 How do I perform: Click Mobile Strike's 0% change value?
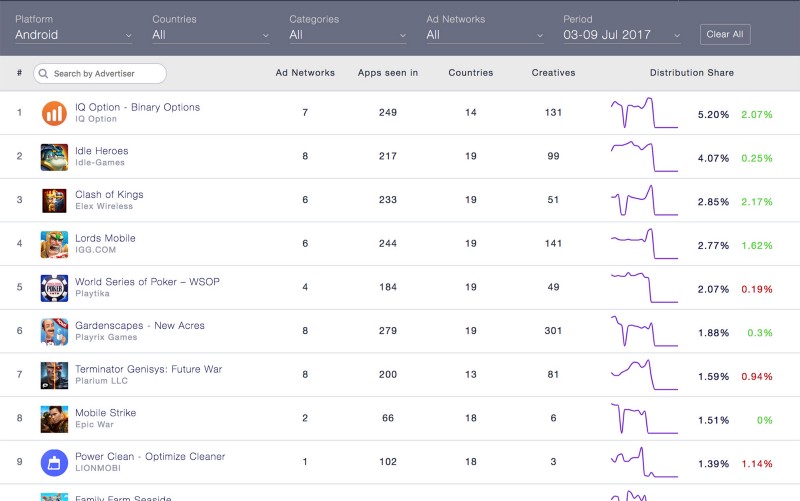tap(764, 420)
